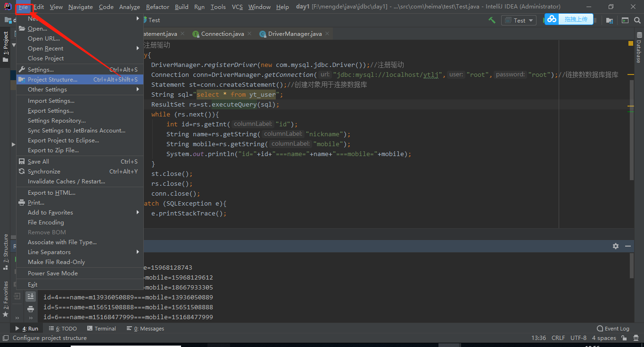Choose Synchronize in File menu

[x=80, y=171]
